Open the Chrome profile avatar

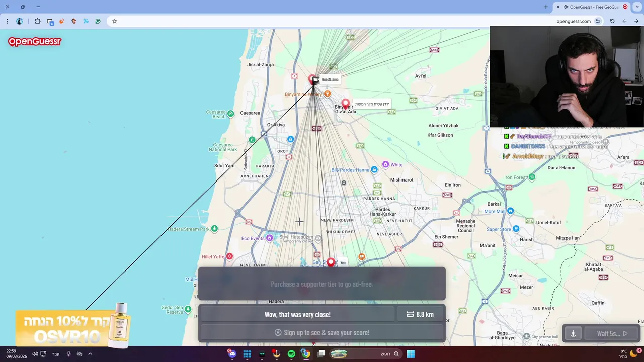[20, 21]
